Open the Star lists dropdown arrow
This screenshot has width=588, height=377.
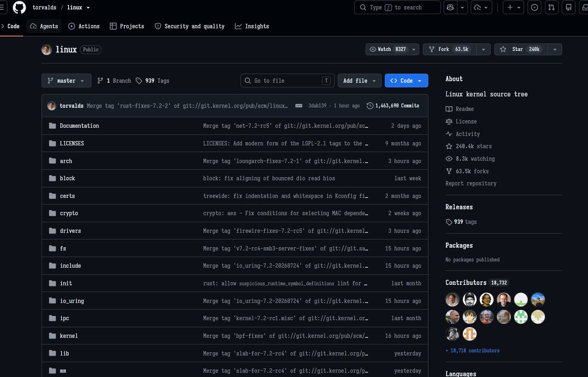coord(555,49)
